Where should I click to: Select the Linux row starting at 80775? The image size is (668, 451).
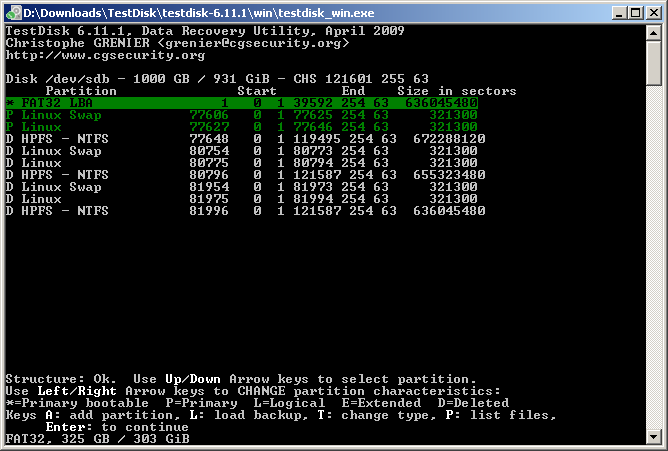point(242,163)
